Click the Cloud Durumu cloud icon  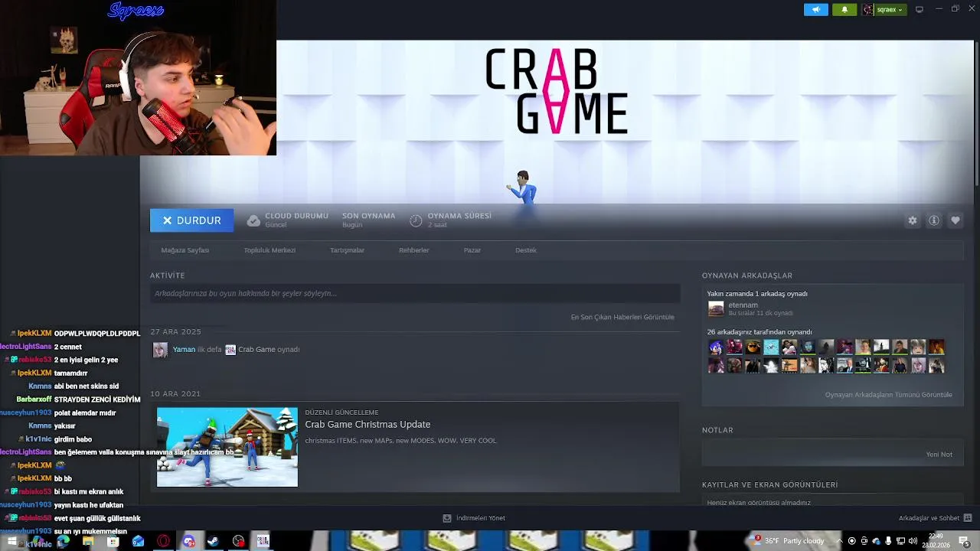(253, 220)
